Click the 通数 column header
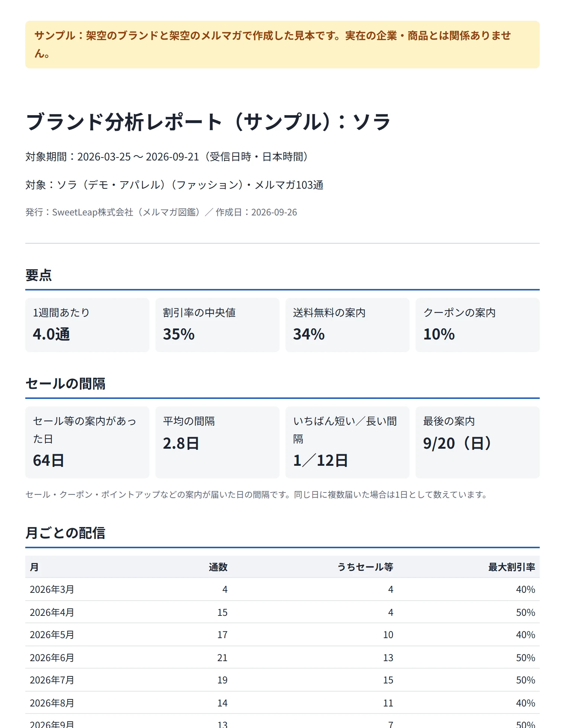This screenshot has width=565, height=728. pos(218,567)
